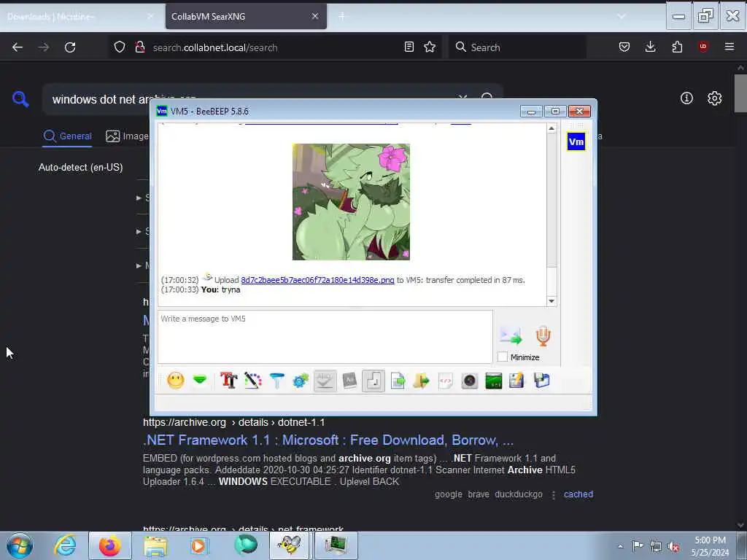The height and width of the screenshot is (560, 747).
Task: Open the Windows Start menu
Action: pyautogui.click(x=20, y=545)
